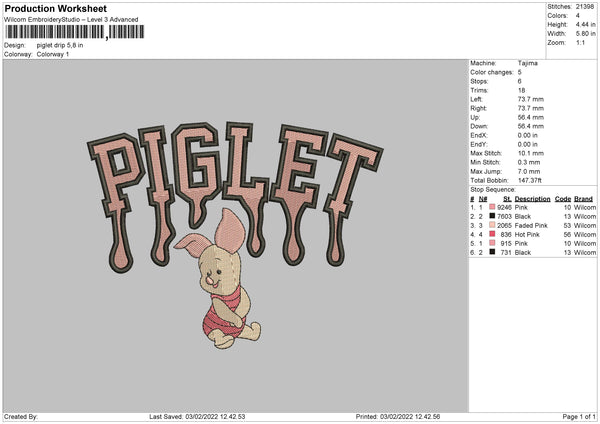Viewport: 600px width, 424px height.
Task: Click the 'EndY:' label
Action: 479,144
